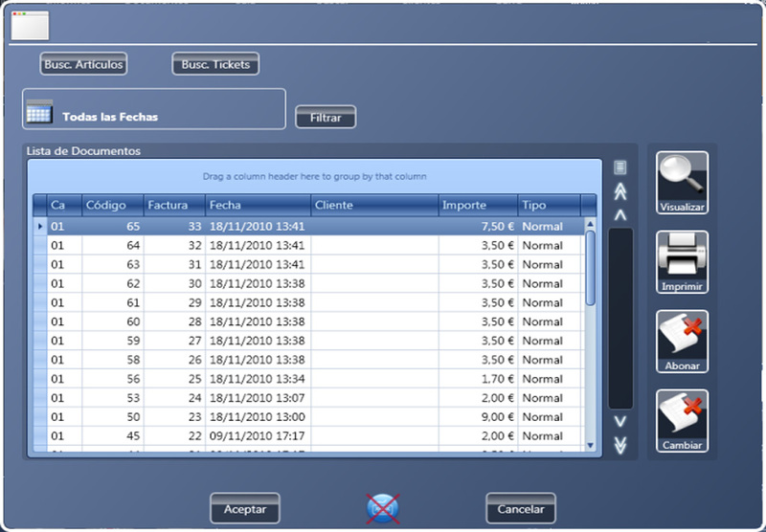
Task: Select row with Factura 31
Action: [x=308, y=264]
